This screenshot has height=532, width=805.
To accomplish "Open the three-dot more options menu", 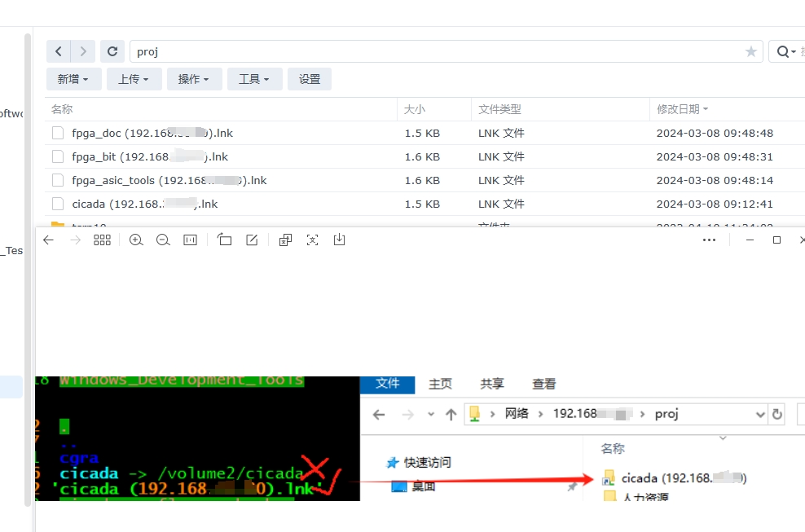I will pyautogui.click(x=709, y=240).
